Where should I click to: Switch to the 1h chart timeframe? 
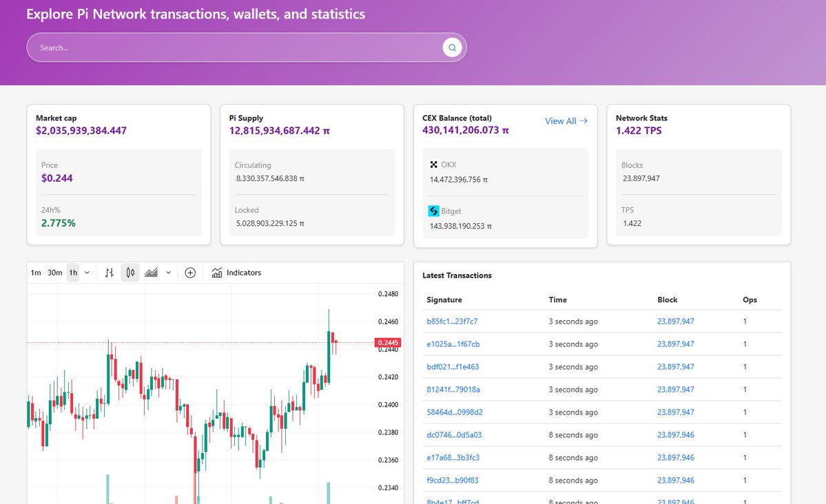[72, 273]
